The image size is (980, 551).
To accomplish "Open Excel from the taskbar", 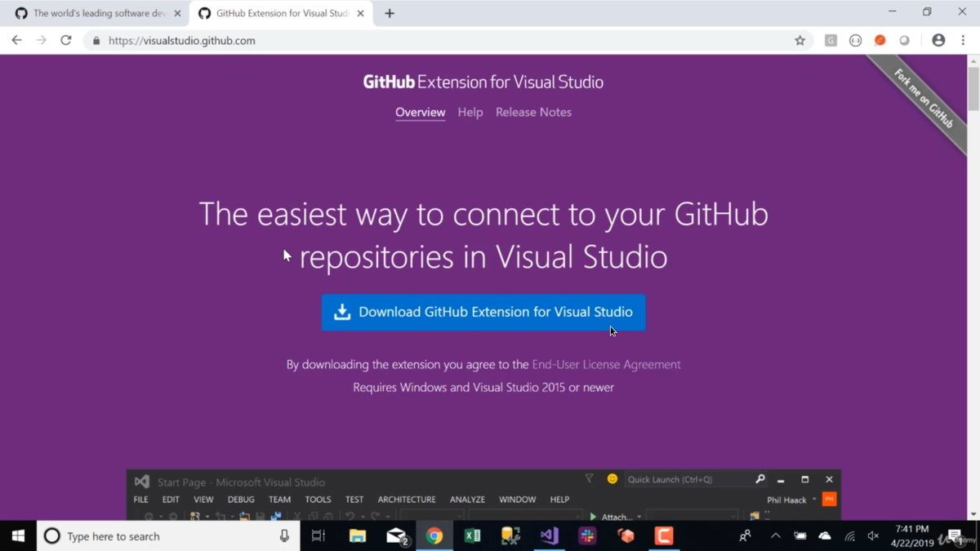I will [472, 536].
